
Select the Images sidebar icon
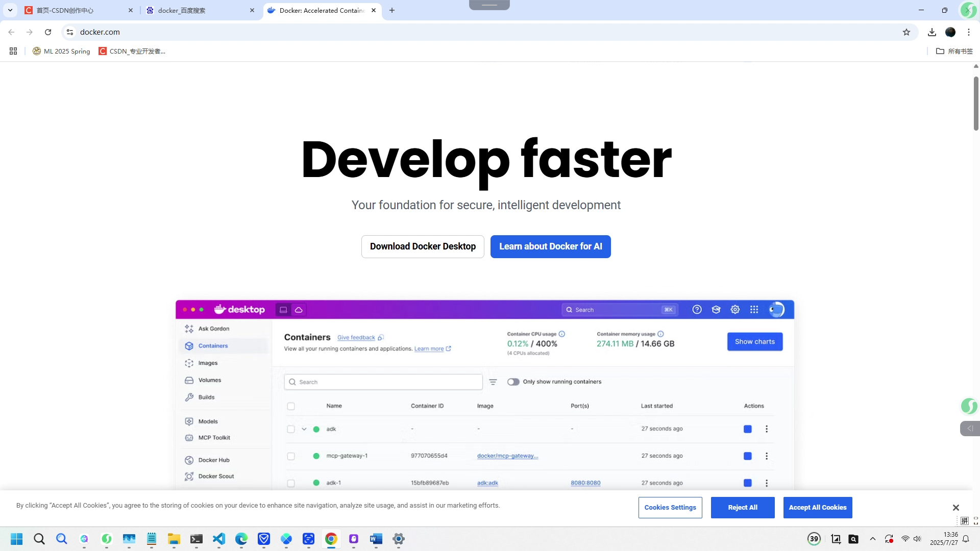click(x=189, y=363)
